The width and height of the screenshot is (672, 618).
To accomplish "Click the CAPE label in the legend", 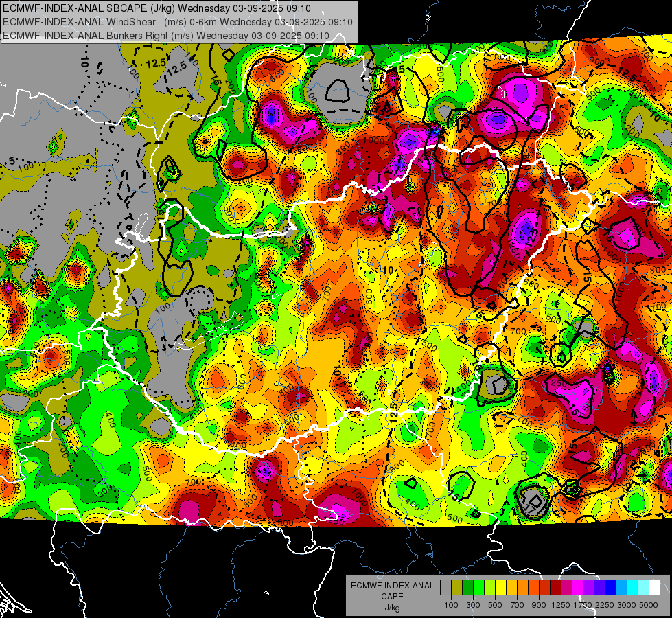I will tap(392, 597).
